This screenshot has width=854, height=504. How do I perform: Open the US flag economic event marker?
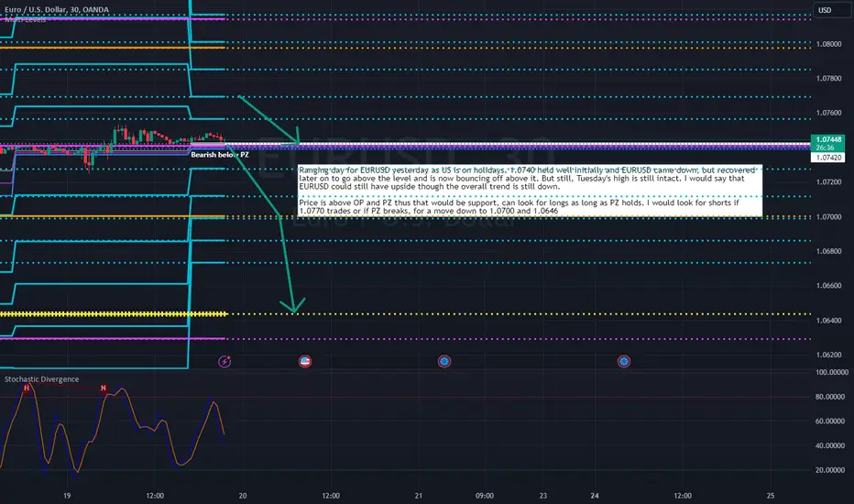coord(305,361)
